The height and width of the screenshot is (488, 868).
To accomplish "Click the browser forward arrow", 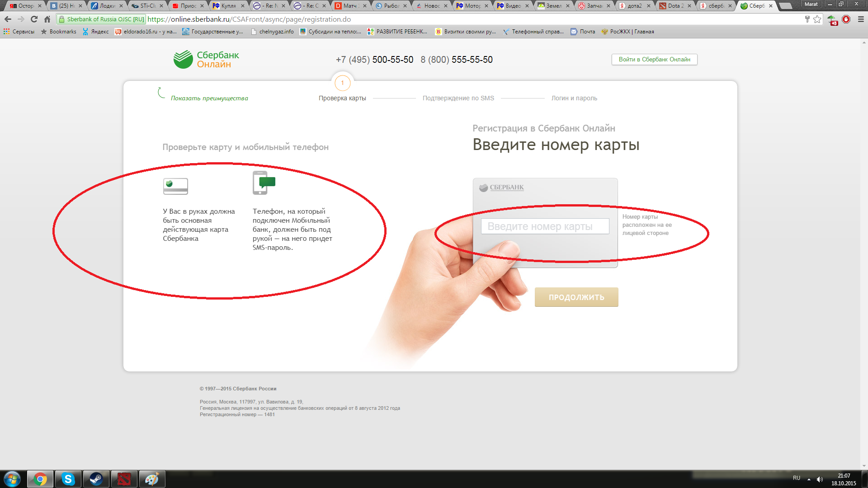I will 21,19.
